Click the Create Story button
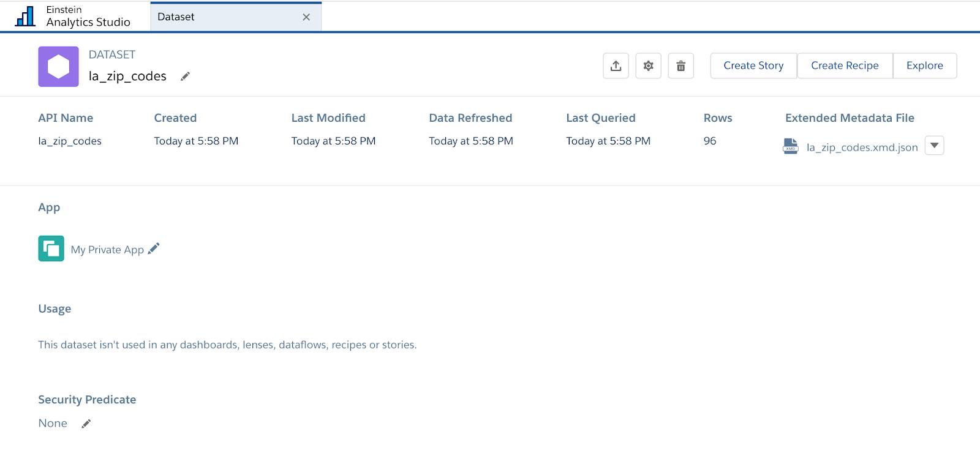 click(x=753, y=66)
